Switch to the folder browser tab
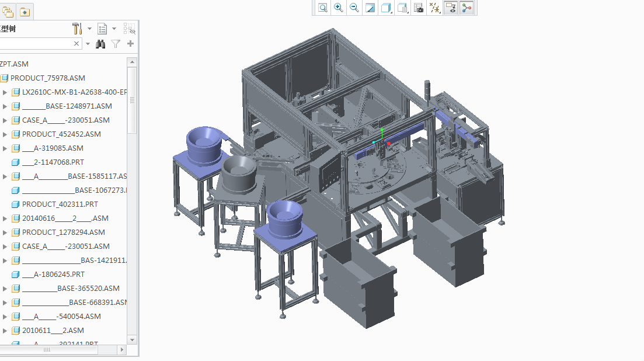 pos(8,11)
